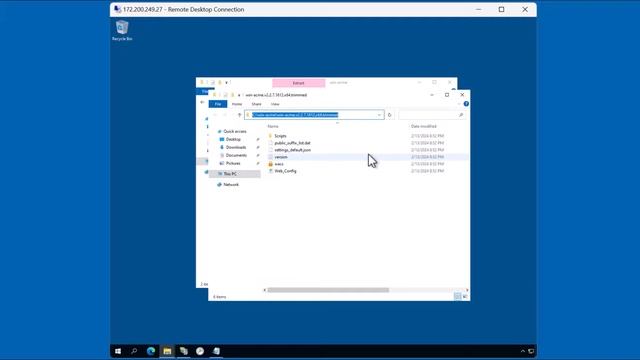Click the date of the Scripts folder row
The width and height of the screenshot is (640, 360).
[427, 136]
